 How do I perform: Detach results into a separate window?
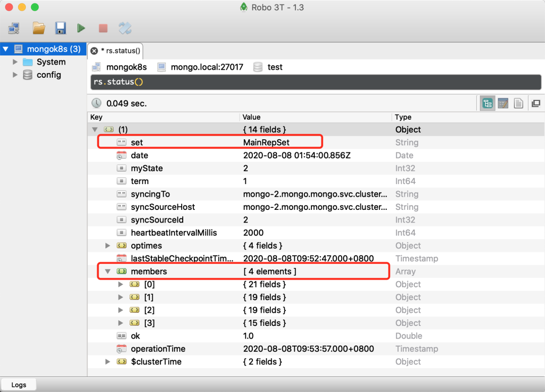tap(536, 103)
